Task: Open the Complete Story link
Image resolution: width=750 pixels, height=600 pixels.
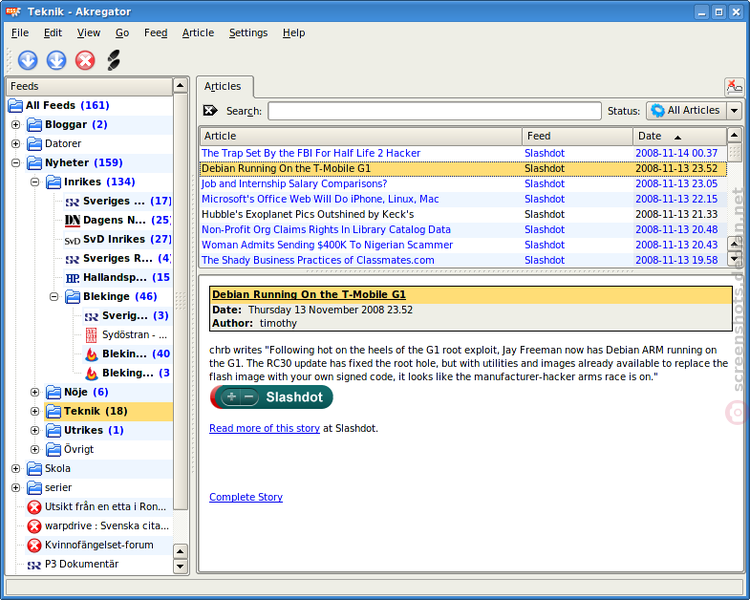Action: click(x=246, y=497)
